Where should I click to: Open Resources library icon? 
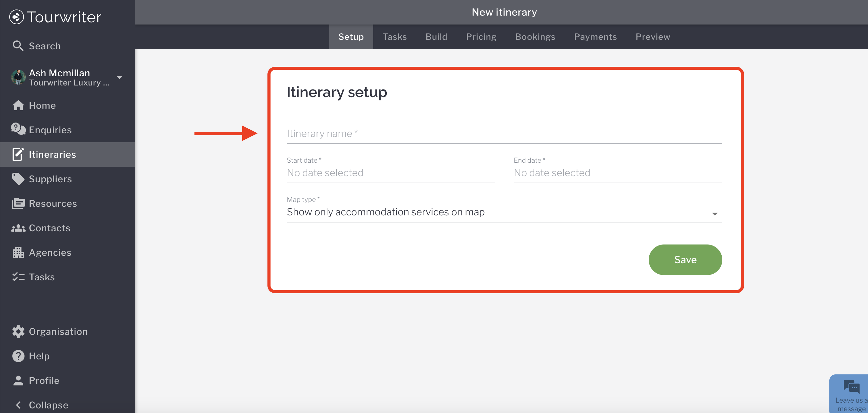pyautogui.click(x=18, y=203)
